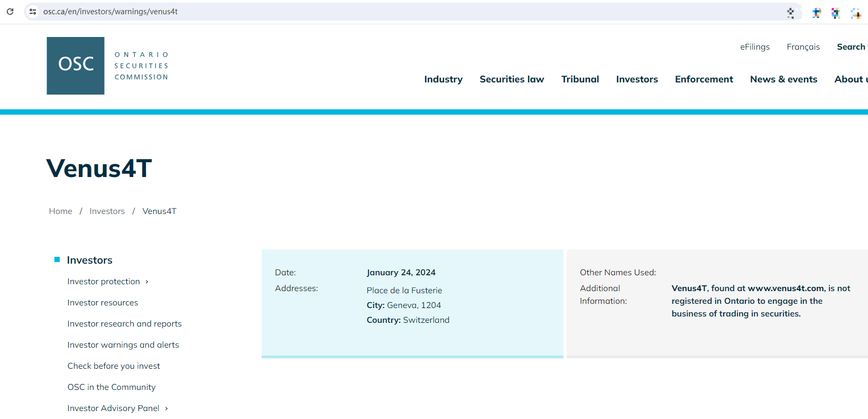This screenshot has height=419, width=868.
Task: Click the pink and green extension icon
Action: pyautogui.click(x=835, y=13)
